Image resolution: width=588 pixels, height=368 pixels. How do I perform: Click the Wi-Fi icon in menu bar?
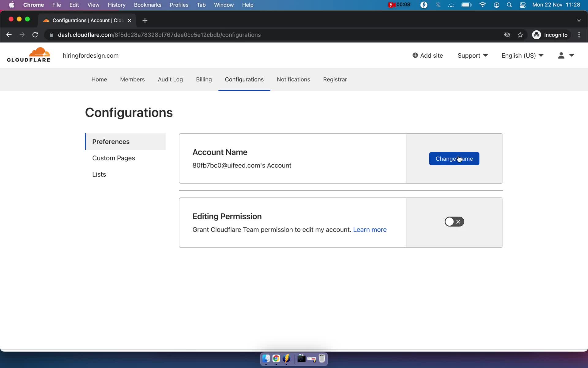tap(482, 5)
